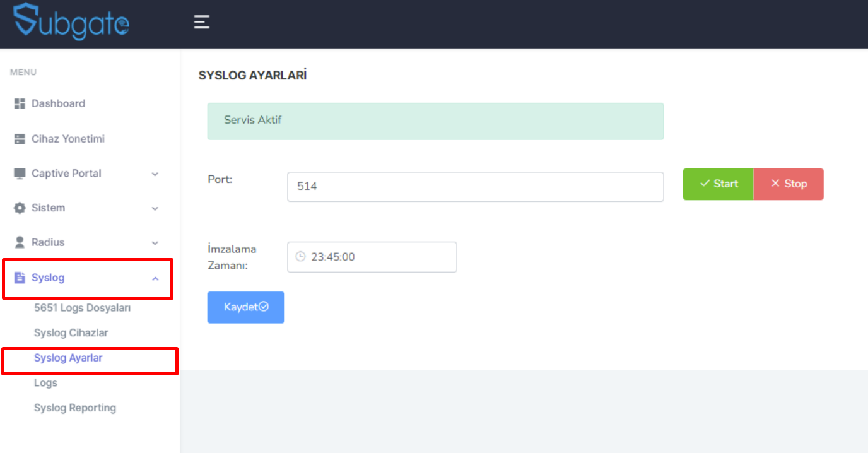
Task: Collapse the Syslog menu chevron
Action: [155, 278]
